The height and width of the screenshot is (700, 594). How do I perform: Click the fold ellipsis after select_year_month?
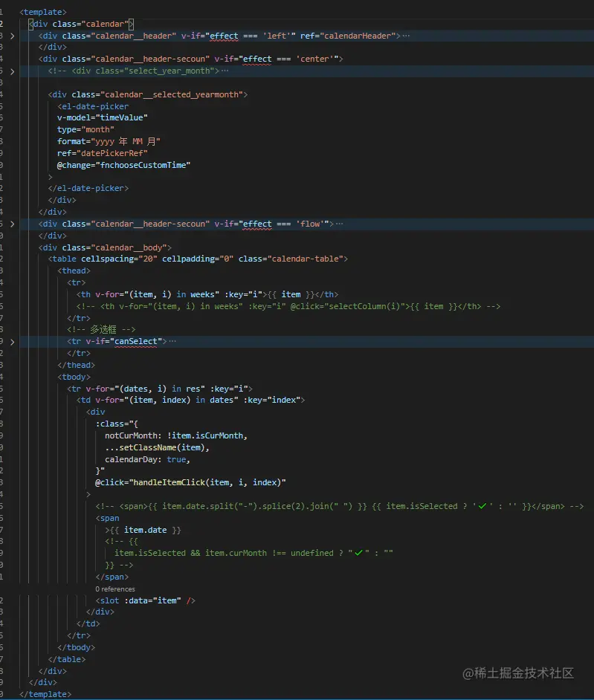(x=225, y=71)
